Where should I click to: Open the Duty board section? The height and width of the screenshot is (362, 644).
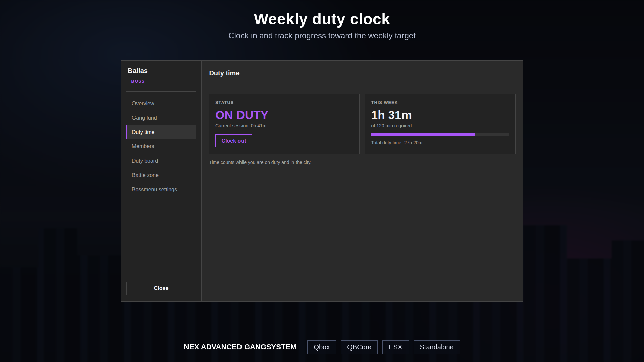(161, 161)
